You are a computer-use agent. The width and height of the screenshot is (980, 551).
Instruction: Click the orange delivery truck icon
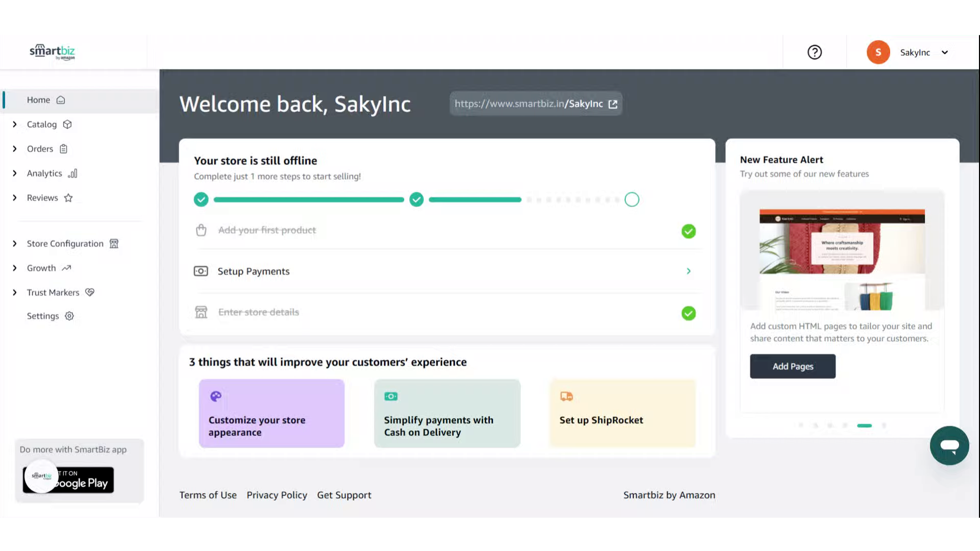point(567,396)
